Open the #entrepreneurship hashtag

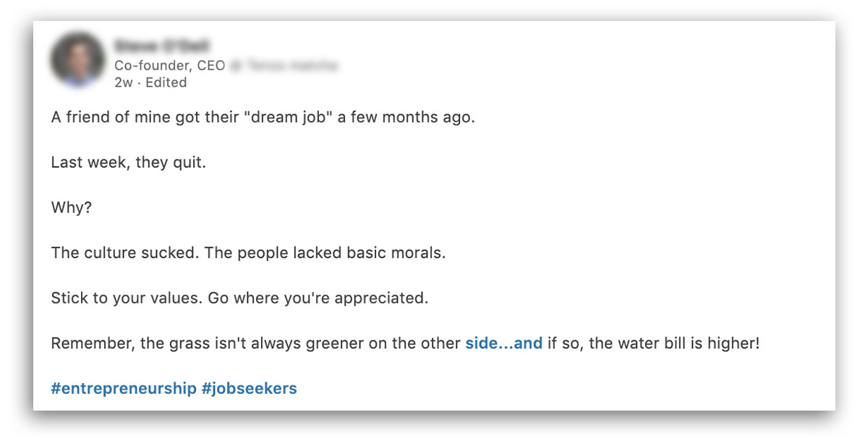124,388
